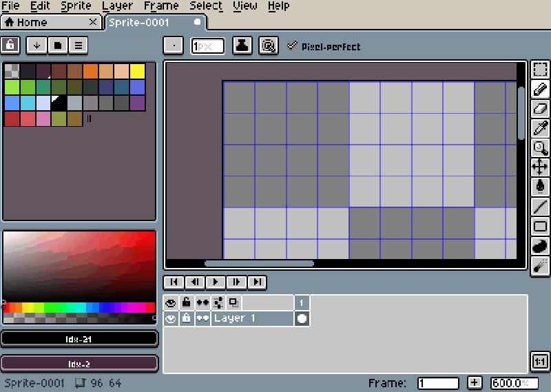Select the Line tool

[540, 207]
